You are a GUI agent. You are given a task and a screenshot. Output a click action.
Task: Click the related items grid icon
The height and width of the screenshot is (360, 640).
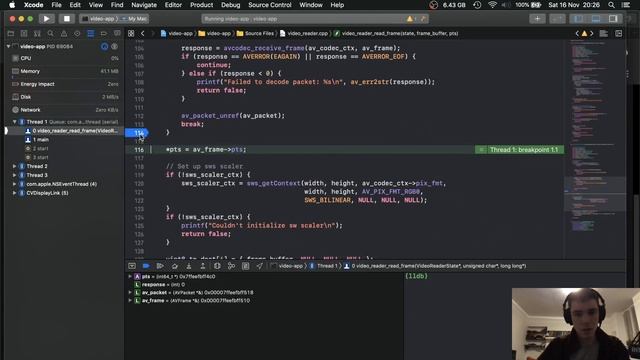[x=131, y=33]
